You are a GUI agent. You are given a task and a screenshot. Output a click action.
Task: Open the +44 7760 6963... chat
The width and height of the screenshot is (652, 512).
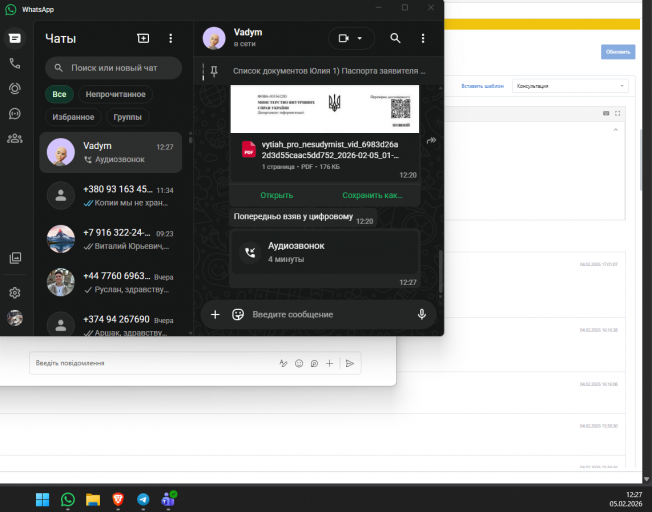pyautogui.click(x=111, y=282)
